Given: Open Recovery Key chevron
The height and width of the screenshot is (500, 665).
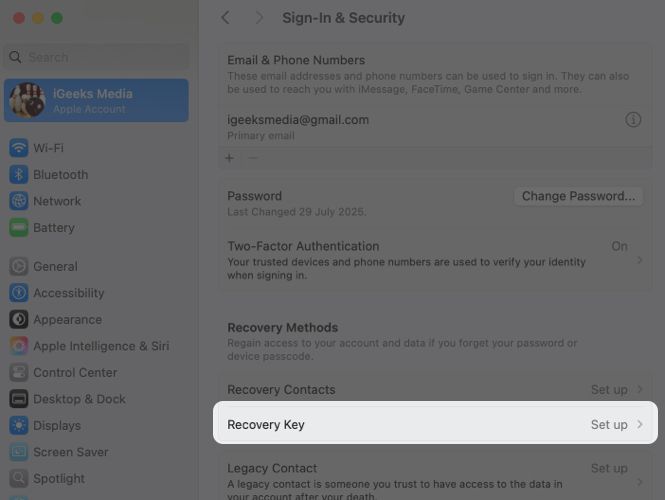Looking at the screenshot, I should pos(640,425).
